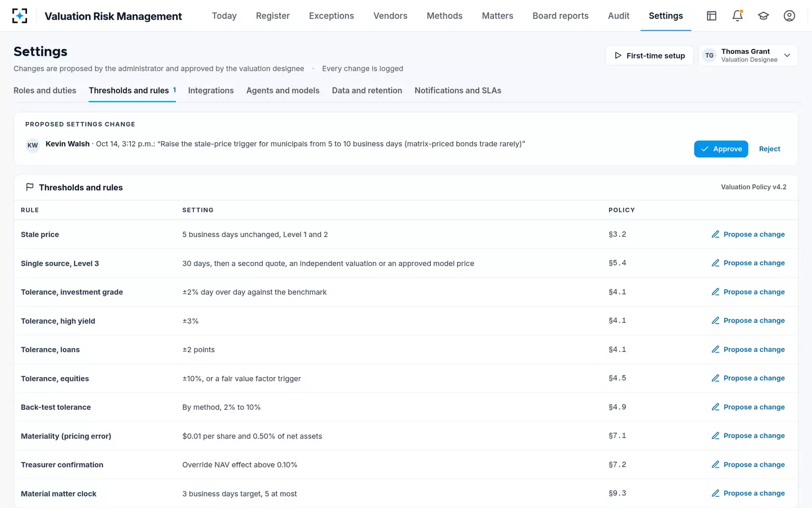Click the KW avatar of Kevin Walsh
812x508 pixels.
pos(33,145)
